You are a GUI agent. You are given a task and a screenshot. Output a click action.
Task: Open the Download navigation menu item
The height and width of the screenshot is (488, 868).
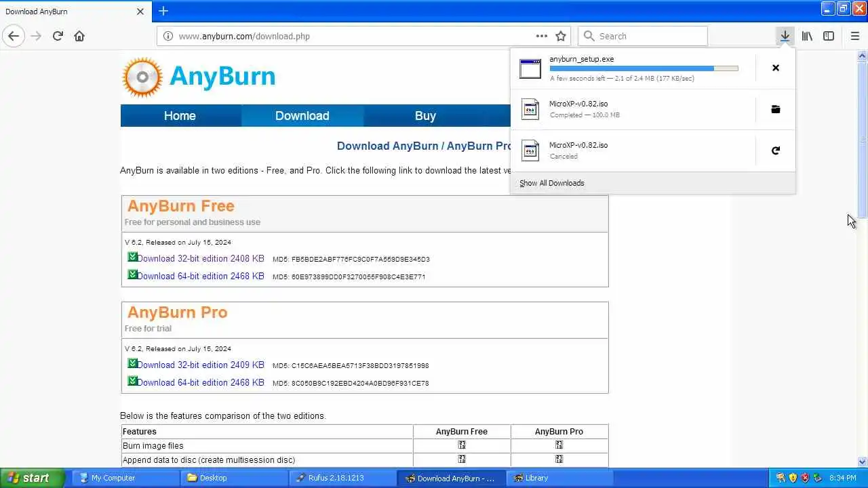click(x=302, y=116)
